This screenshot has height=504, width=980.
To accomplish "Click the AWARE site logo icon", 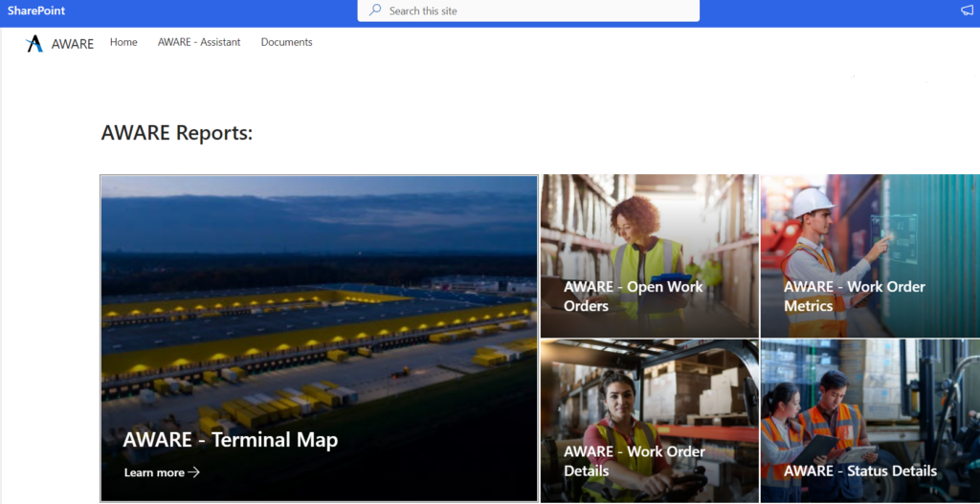I will tap(34, 43).
